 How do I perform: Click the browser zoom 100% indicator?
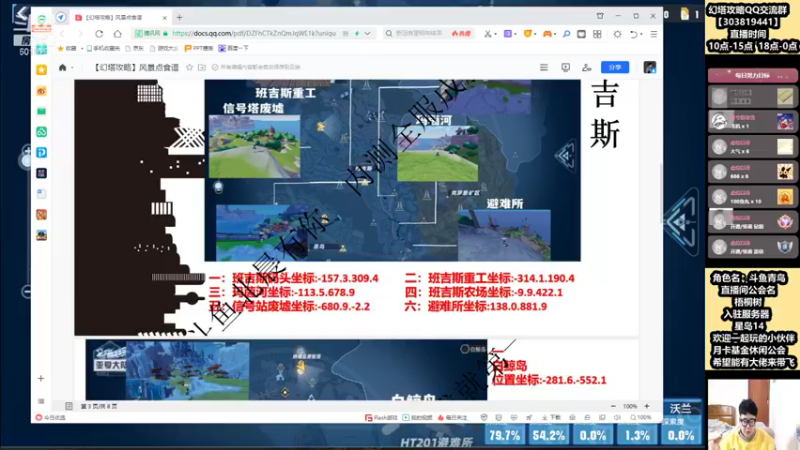pyautogui.click(x=641, y=417)
